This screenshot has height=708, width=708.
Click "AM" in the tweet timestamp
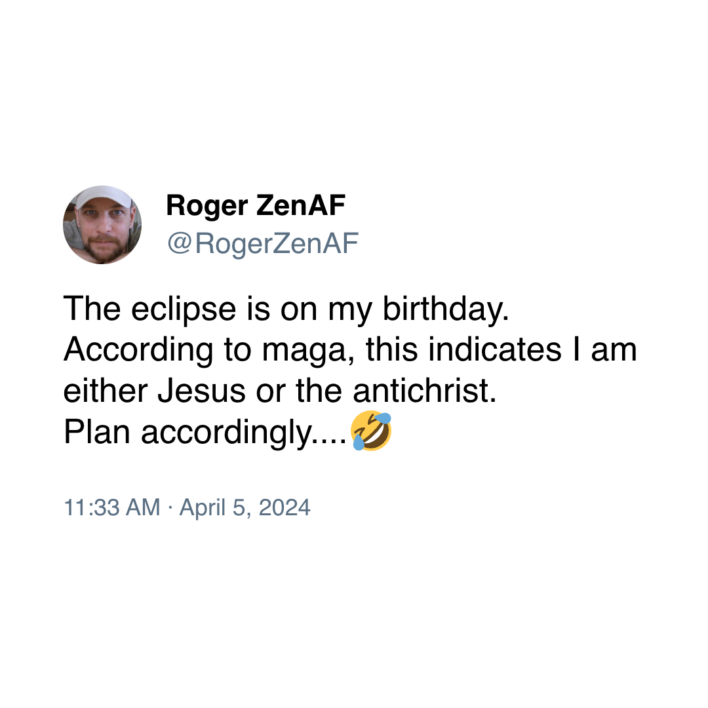pos(140,507)
